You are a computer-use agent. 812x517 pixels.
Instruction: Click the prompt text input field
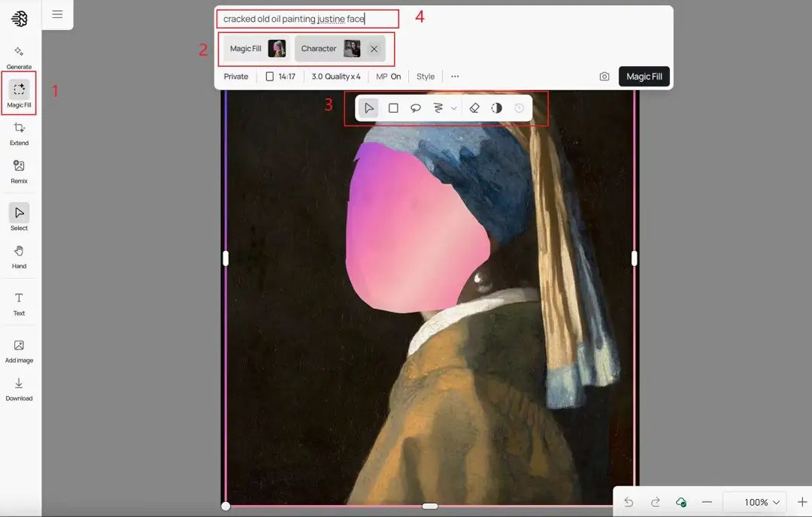pyautogui.click(x=308, y=19)
